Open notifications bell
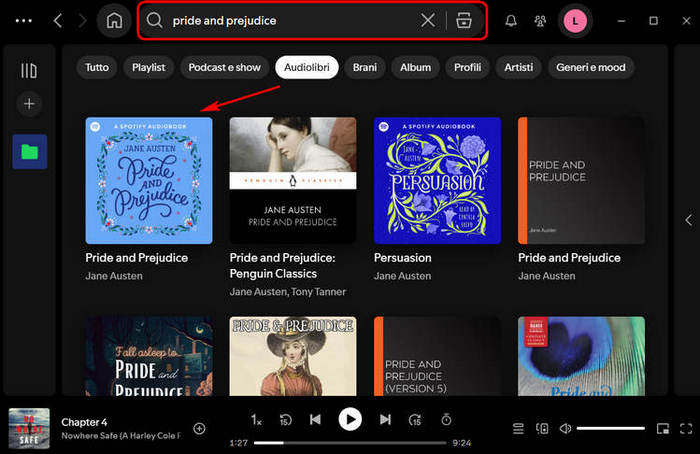 [511, 21]
